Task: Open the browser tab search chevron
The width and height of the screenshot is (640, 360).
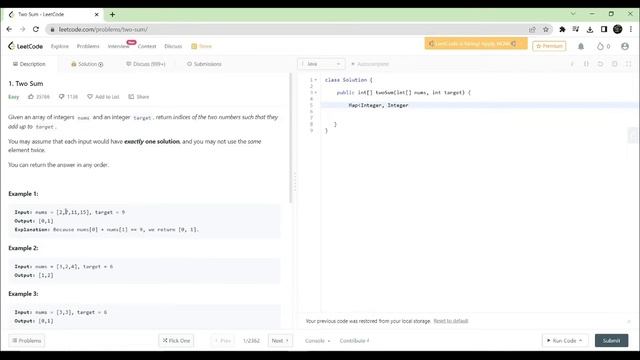Action: click(x=573, y=13)
